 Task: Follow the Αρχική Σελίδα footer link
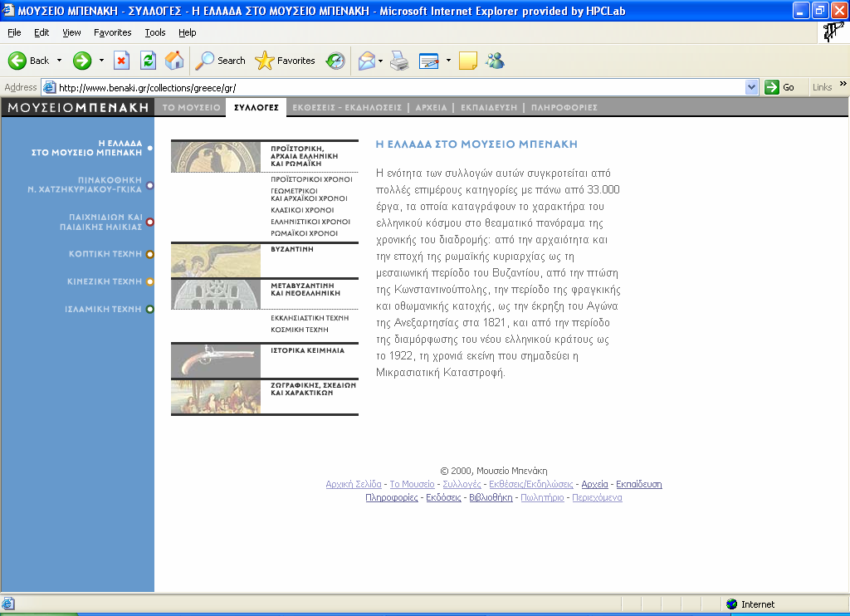pos(354,484)
